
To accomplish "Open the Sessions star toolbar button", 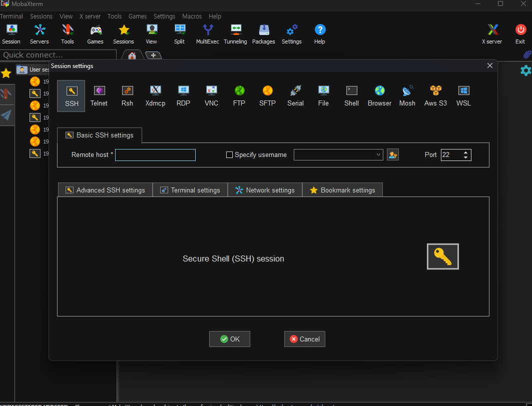I will 124,34.
